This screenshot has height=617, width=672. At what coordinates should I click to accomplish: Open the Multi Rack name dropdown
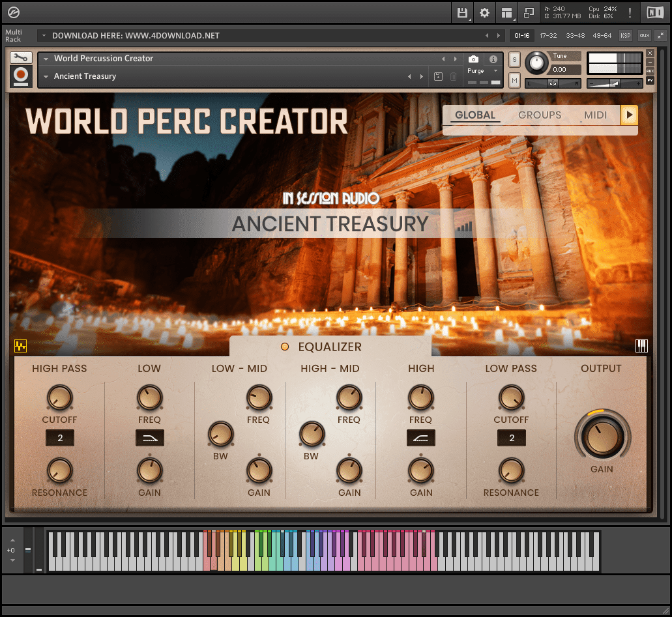[44, 36]
